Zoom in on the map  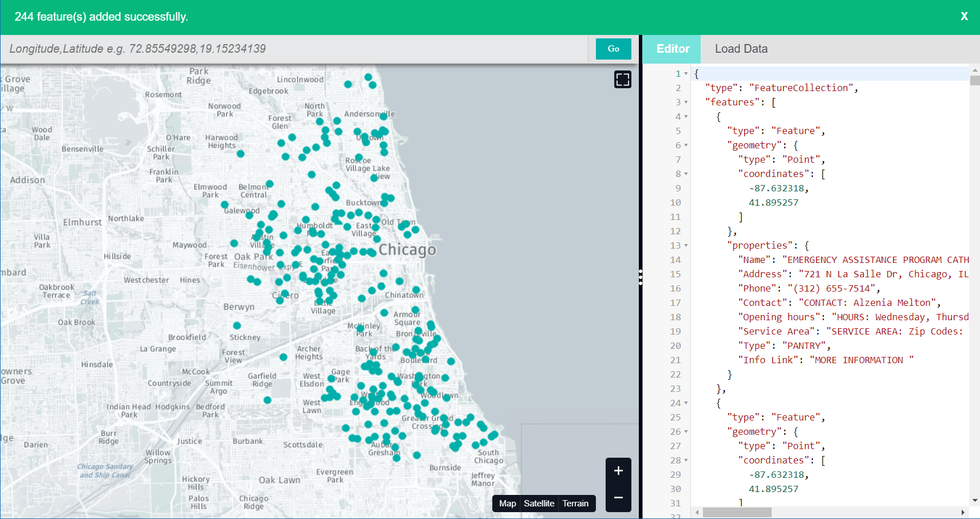618,471
